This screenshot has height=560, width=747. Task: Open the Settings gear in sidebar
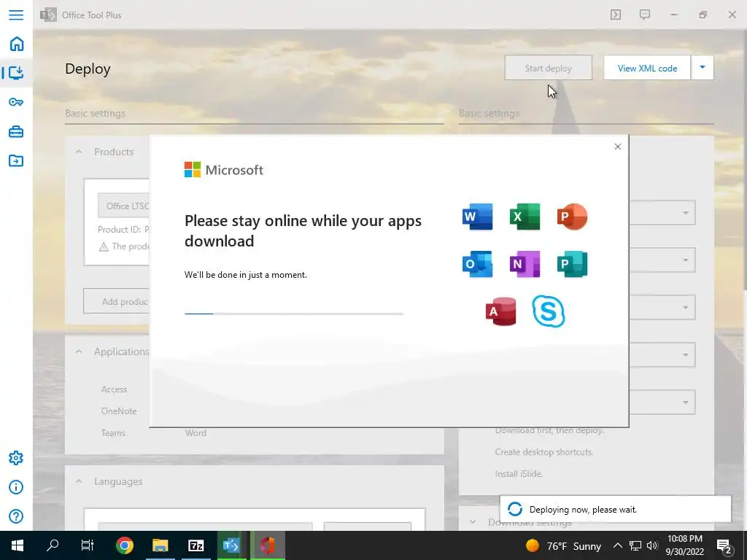[x=16, y=458]
